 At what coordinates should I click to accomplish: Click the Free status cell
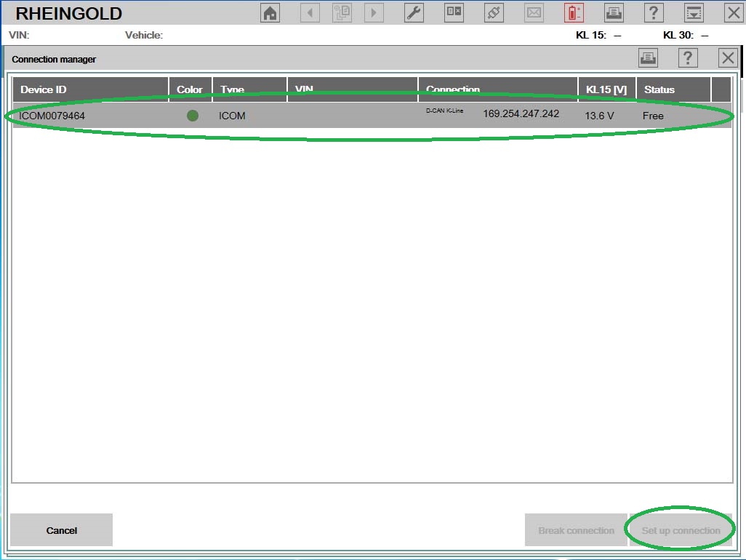(x=653, y=116)
